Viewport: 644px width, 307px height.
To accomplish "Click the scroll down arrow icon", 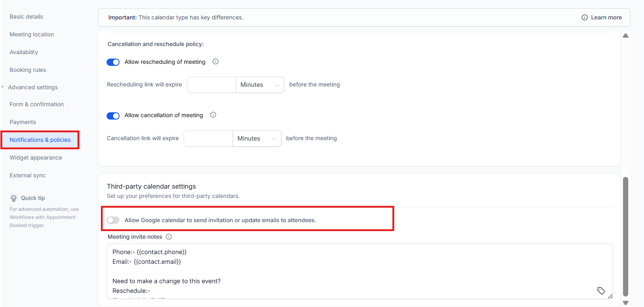I will [625, 303].
